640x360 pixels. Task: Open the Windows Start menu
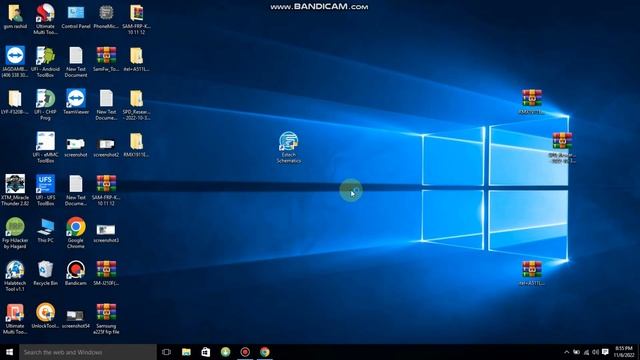click(9, 352)
